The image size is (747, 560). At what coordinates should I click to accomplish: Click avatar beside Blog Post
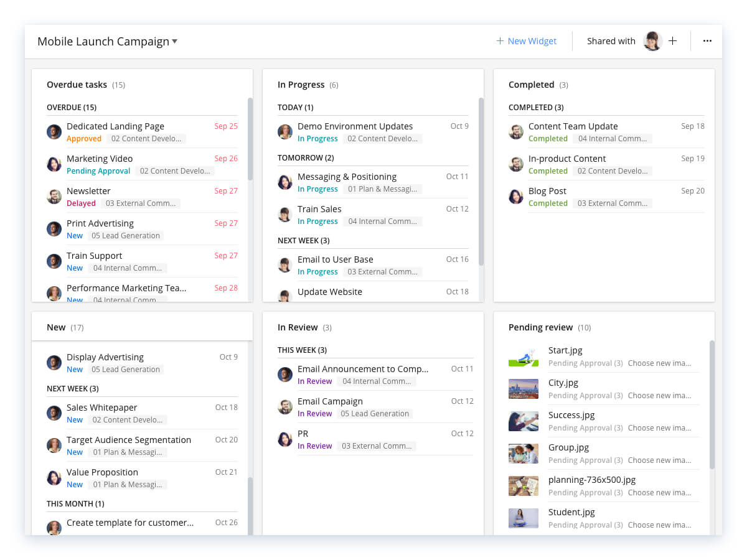click(x=516, y=197)
